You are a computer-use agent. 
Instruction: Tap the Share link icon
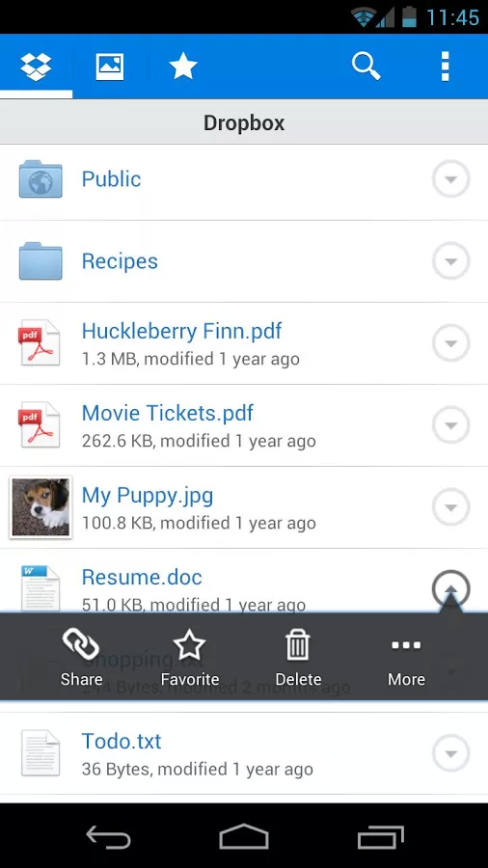coord(81,657)
